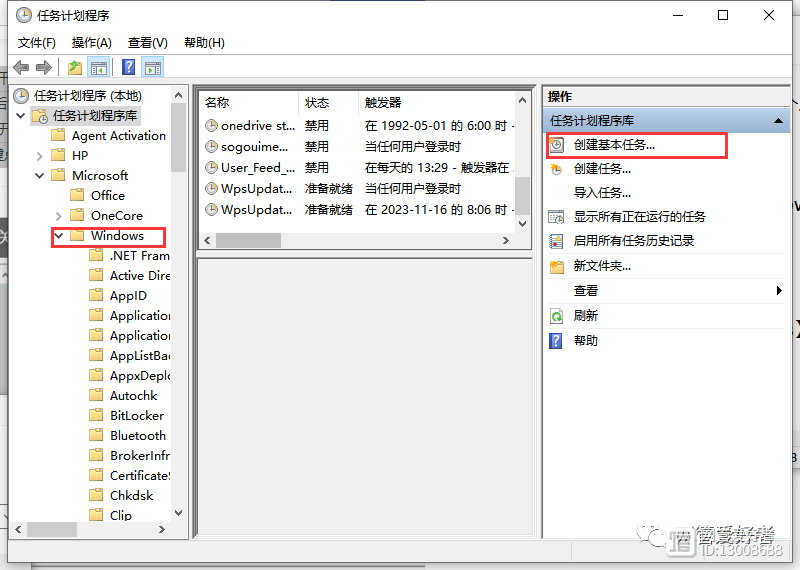The height and width of the screenshot is (570, 800).
Task: Collapse the Windows folder tree arrow
Action: click(x=59, y=236)
